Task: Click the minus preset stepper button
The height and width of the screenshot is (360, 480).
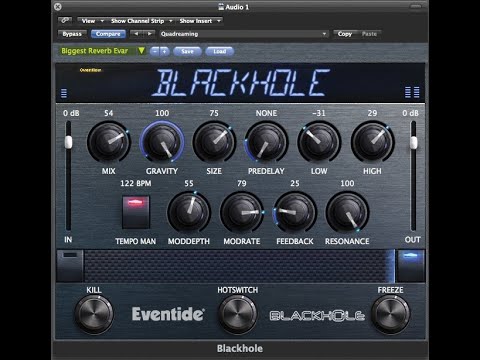Action: (155, 51)
